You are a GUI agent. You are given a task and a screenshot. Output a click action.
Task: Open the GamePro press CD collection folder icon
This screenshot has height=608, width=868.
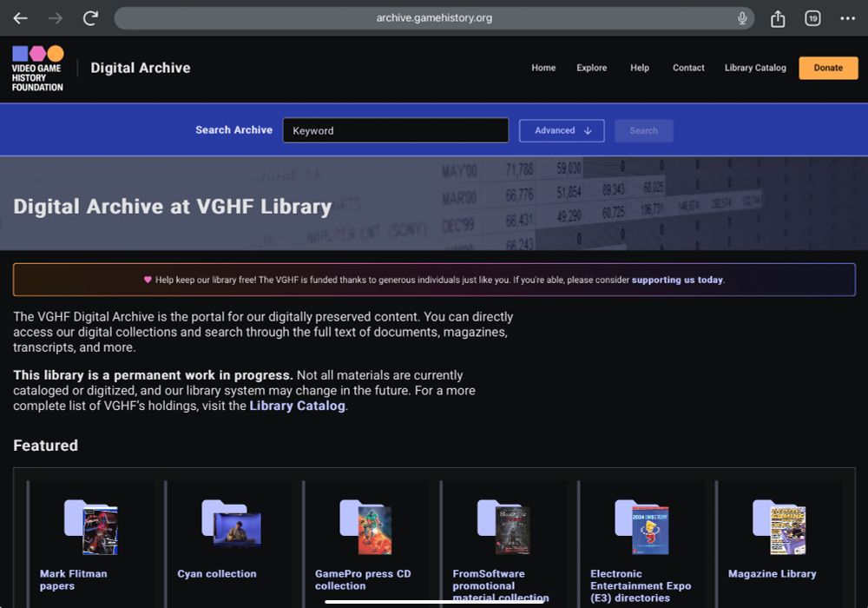point(366,526)
